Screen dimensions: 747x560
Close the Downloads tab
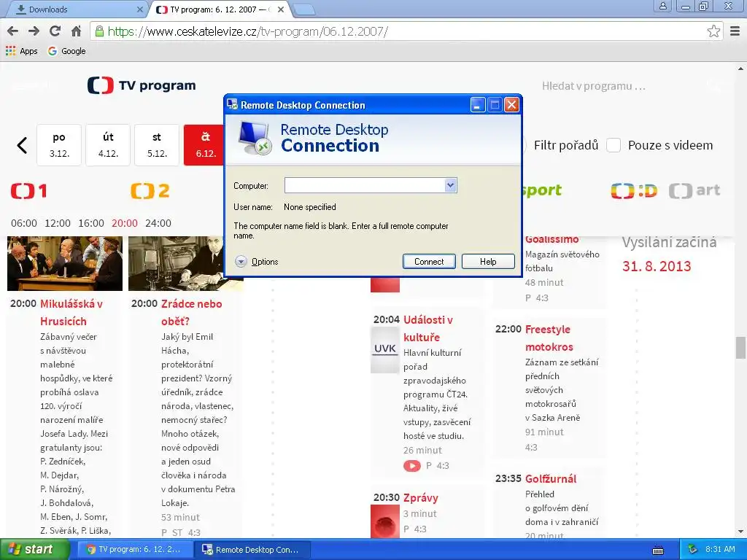pos(139,9)
